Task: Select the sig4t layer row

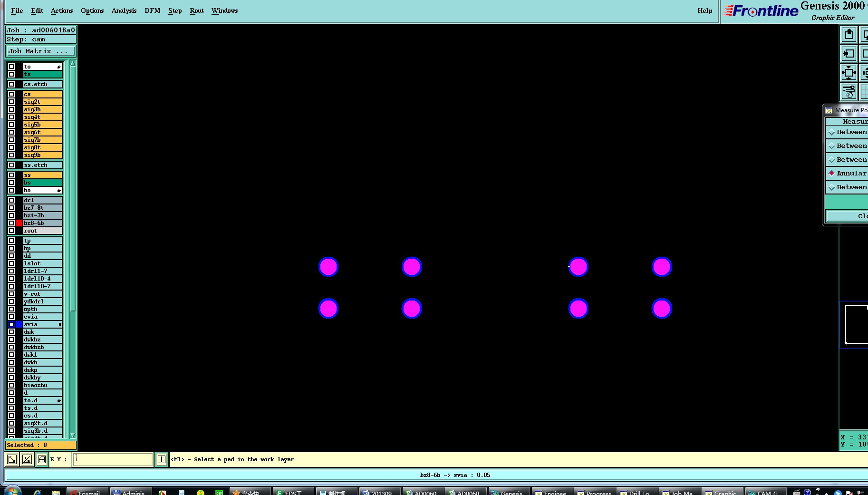Action: (x=43, y=117)
